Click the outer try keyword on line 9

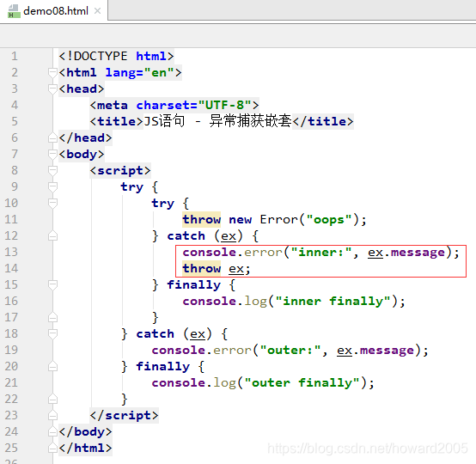click(x=132, y=186)
